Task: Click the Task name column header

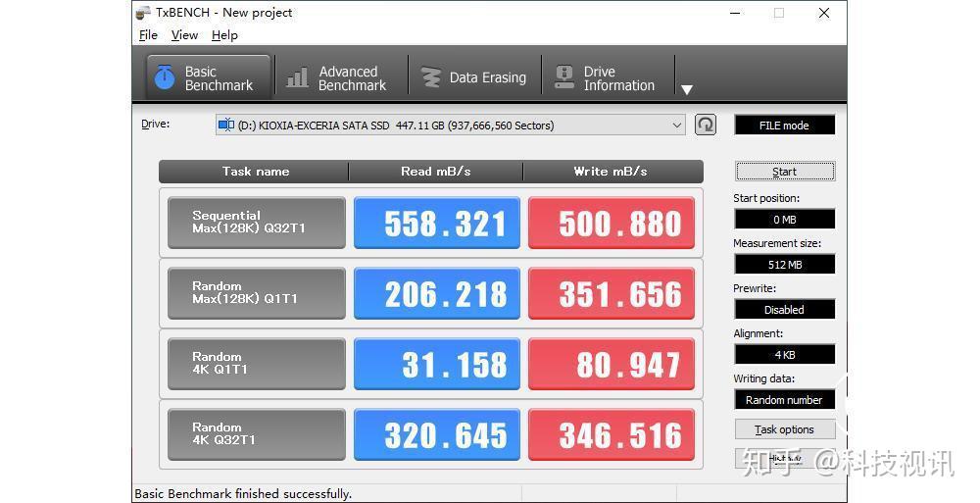Action: pyautogui.click(x=254, y=172)
